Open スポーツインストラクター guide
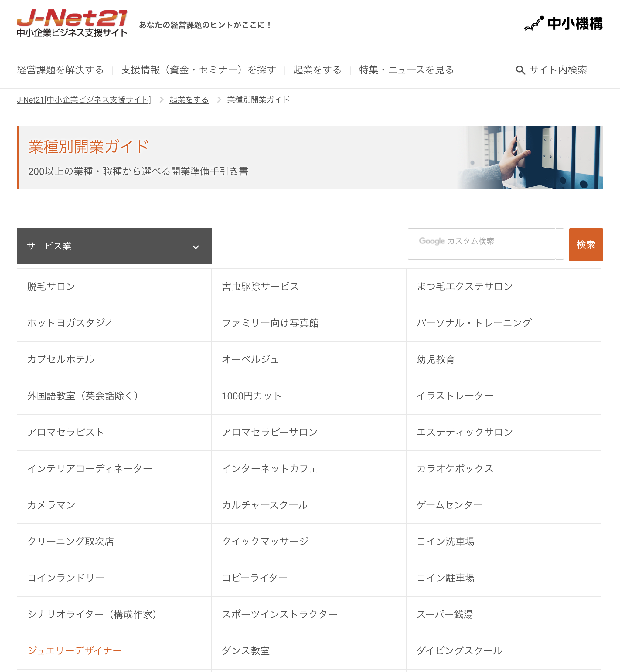The height and width of the screenshot is (672, 620). pos(309,614)
